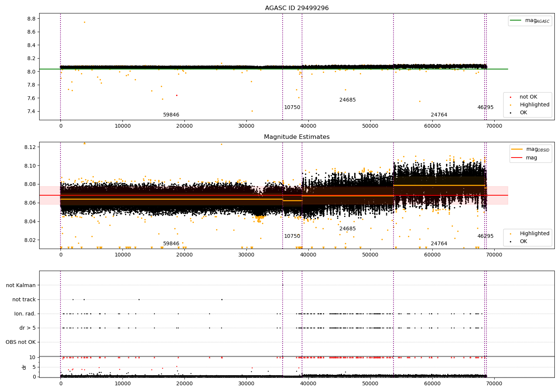Viewport: 560px width, 392px height.
Task: Click the 'AGASC ID 29499296' plot title
Action: tap(297, 8)
